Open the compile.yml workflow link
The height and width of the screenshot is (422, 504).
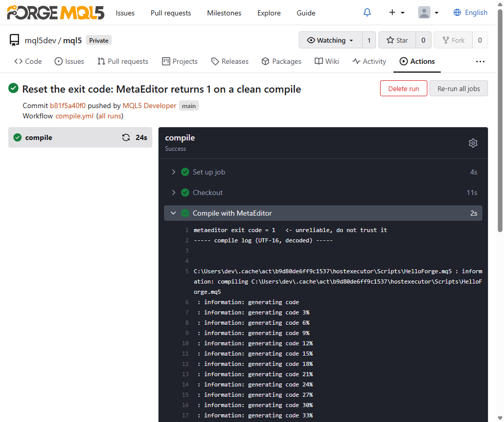tap(74, 116)
